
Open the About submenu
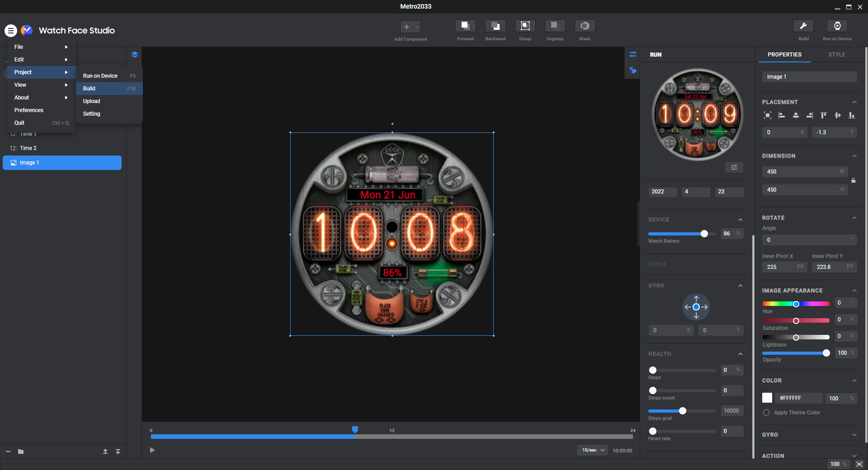(x=41, y=98)
